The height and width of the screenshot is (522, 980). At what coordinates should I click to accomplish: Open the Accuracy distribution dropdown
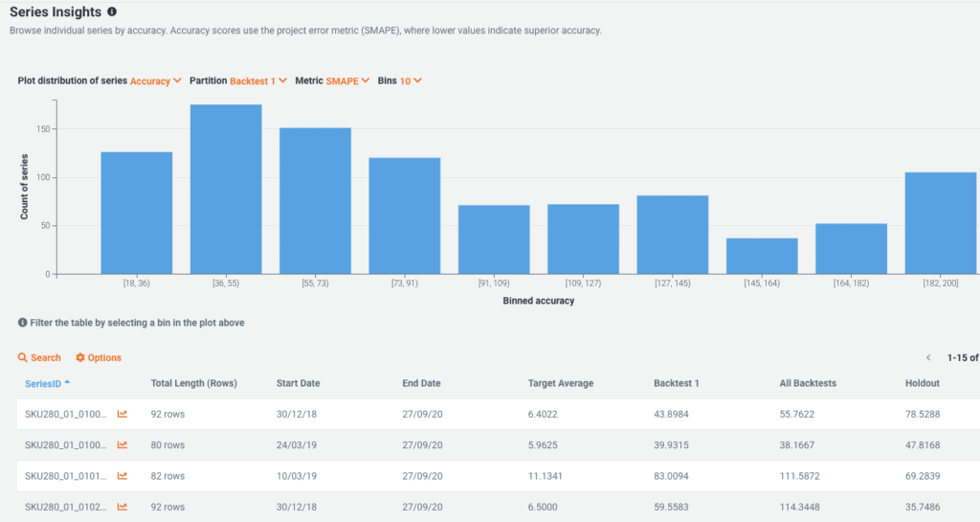pyautogui.click(x=155, y=81)
